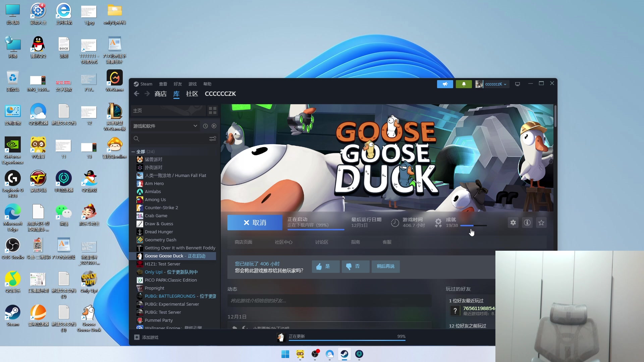The image size is (644, 362).
Task: Add game to favorites star
Action: [x=541, y=223]
